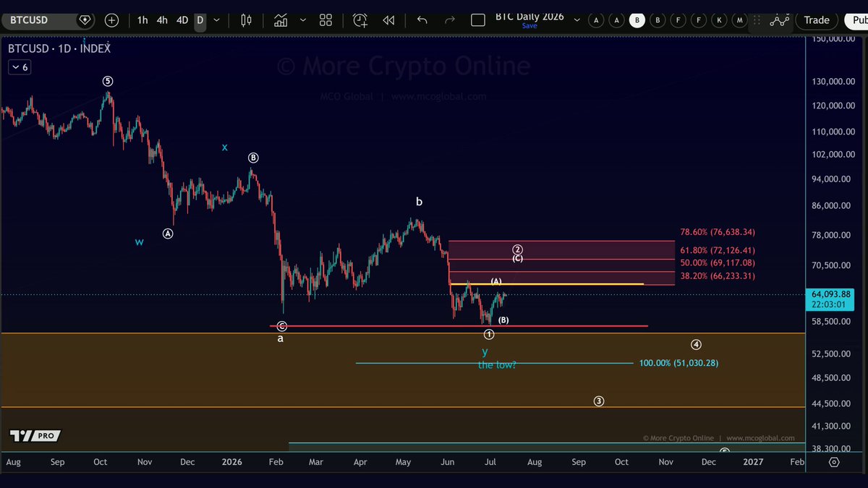Image resolution: width=868 pixels, height=488 pixels.
Task: Create an alert with the clock icon
Action: pos(360,20)
